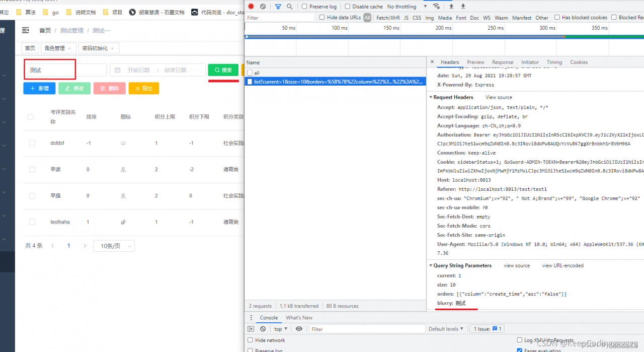This screenshot has height=352, width=644.
Task: Open the No throttling dropdown
Action: pyautogui.click(x=407, y=7)
